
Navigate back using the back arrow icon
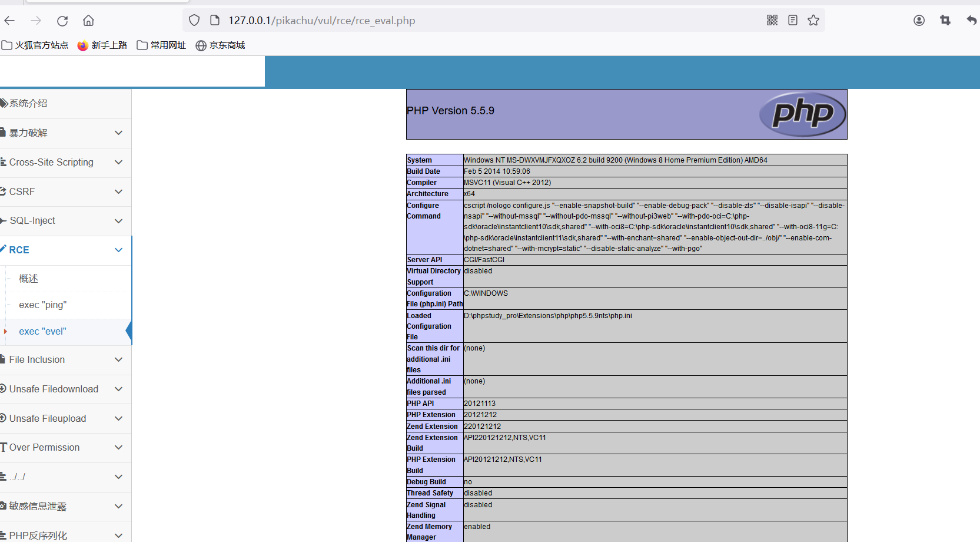(9, 20)
